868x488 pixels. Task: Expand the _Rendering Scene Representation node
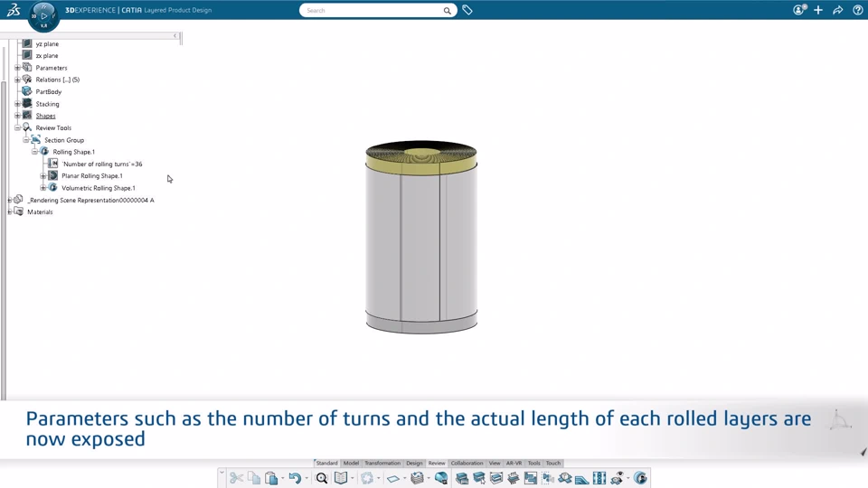click(9, 200)
